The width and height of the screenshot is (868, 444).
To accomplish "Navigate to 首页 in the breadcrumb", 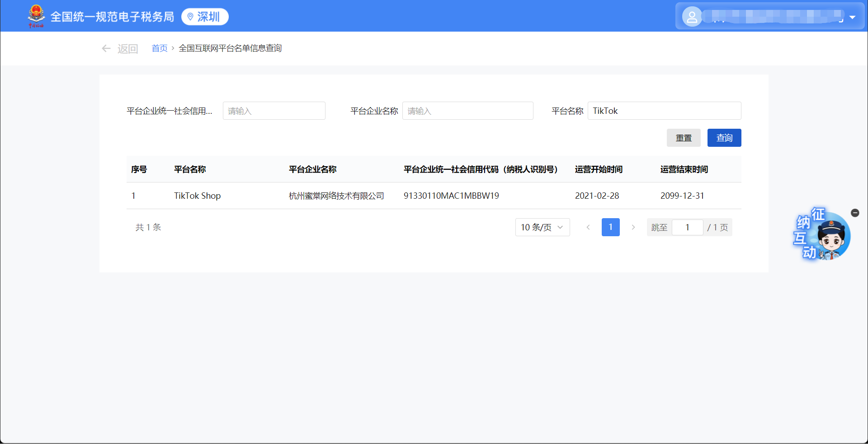I will (159, 48).
